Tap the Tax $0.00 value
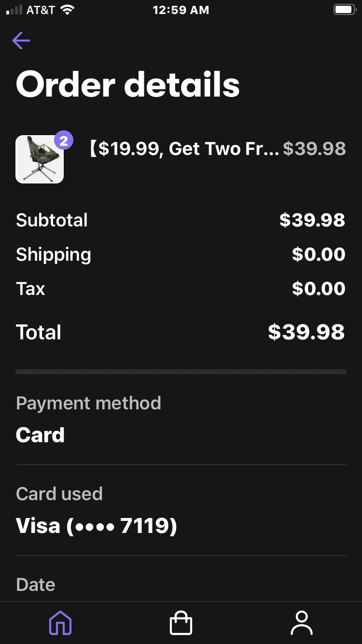The width and height of the screenshot is (362, 644). pyautogui.click(x=319, y=289)
